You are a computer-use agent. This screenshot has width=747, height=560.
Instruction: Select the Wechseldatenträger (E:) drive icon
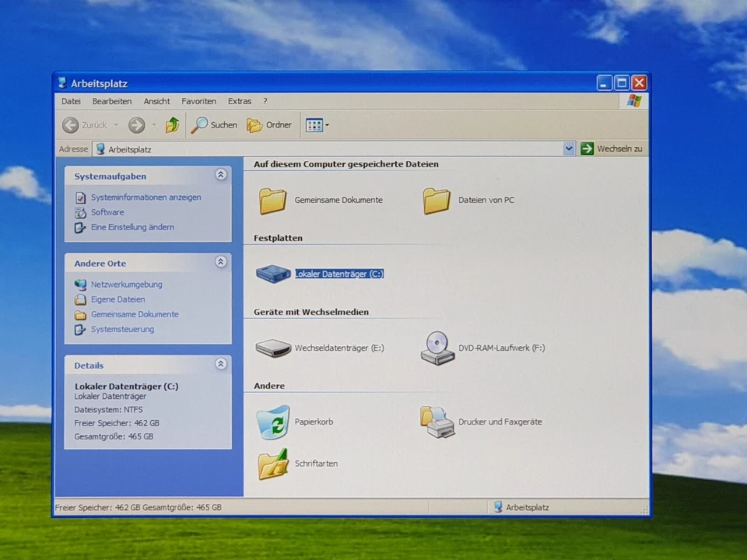pyautogui.click(x=273, y=348)
